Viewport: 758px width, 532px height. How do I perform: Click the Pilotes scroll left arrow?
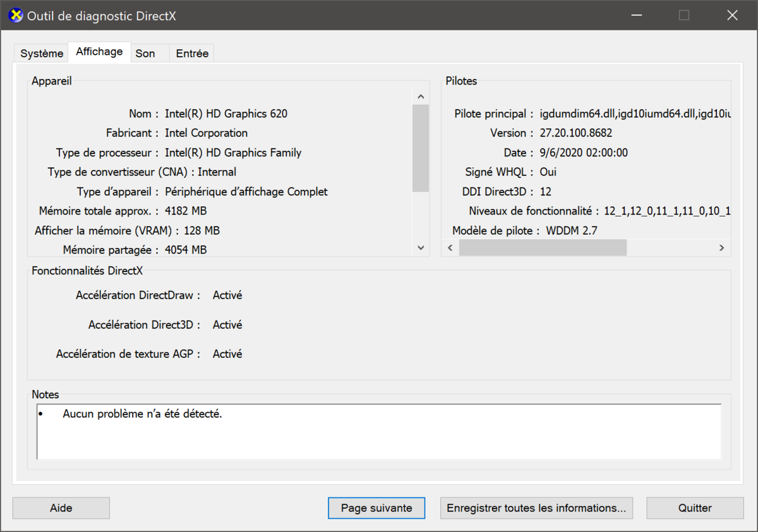pyautogui.click(x=450, y=248)
